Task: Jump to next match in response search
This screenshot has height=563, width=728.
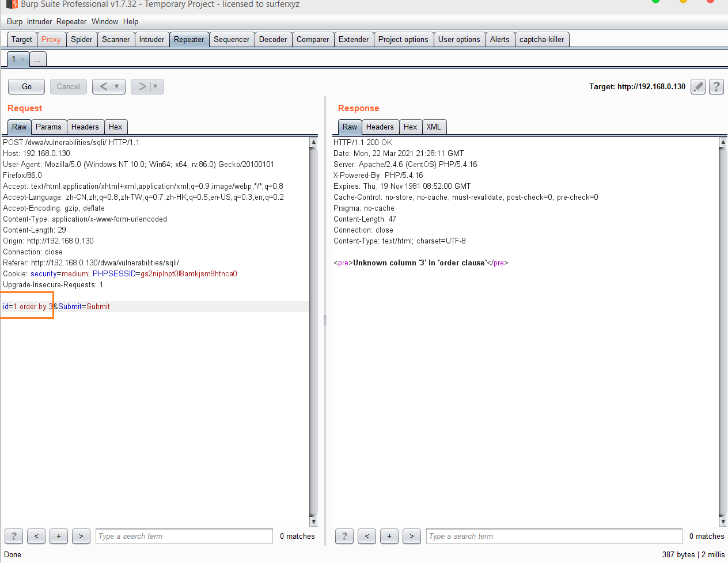Action: pyautogui.click(x=412, y=536)
